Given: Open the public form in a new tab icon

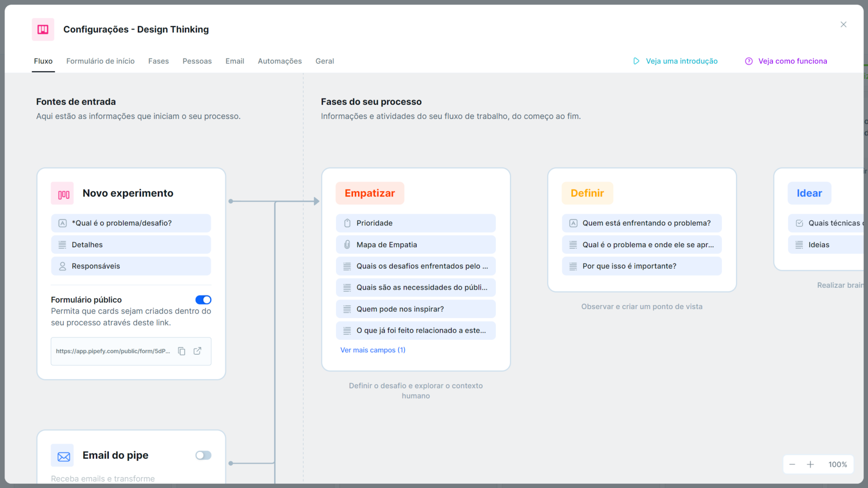Looking at the screenshot, I should 197,351.
